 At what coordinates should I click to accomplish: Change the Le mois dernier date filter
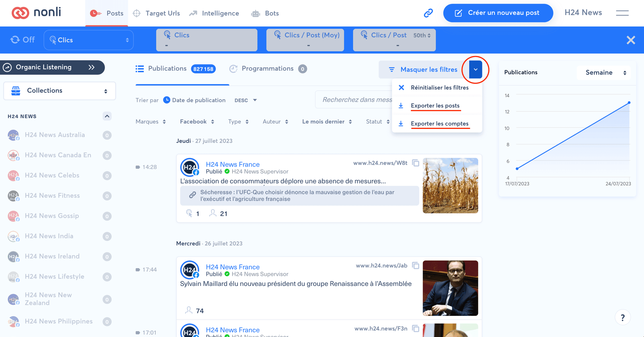tap(327, 122)
